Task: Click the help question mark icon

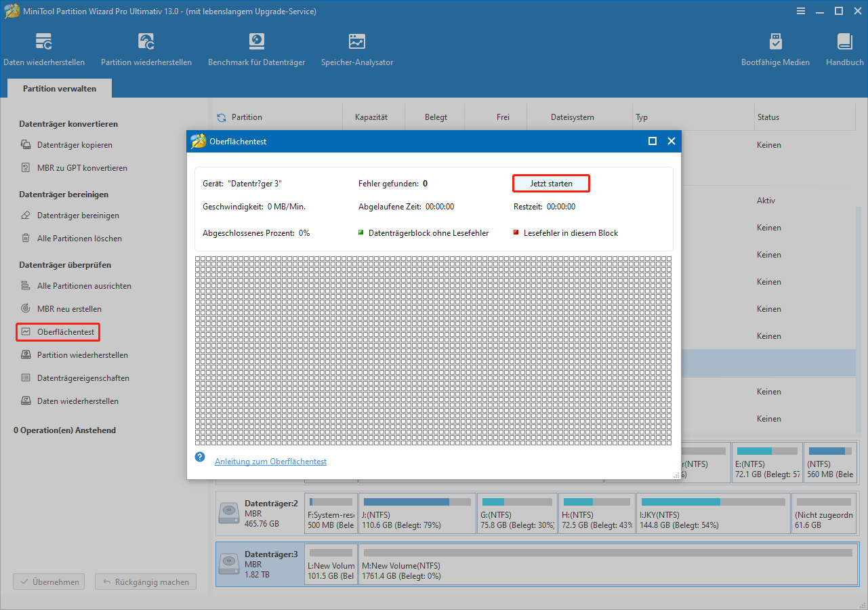Action: coord(200,457)
